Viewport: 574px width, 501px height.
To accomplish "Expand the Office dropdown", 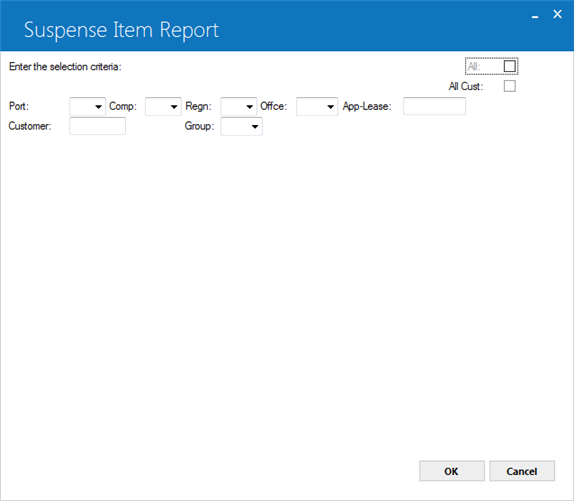I will coord(330,107).
